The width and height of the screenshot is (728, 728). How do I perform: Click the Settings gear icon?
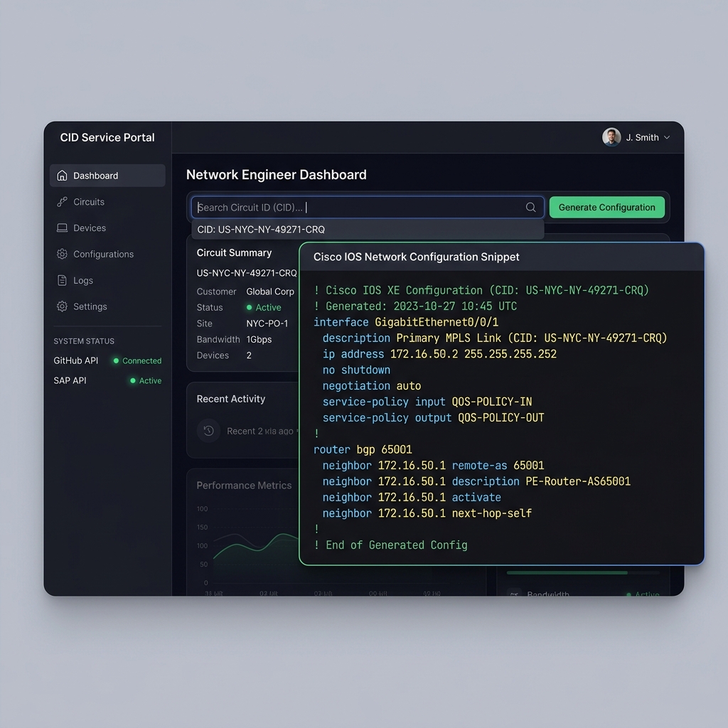63,306
